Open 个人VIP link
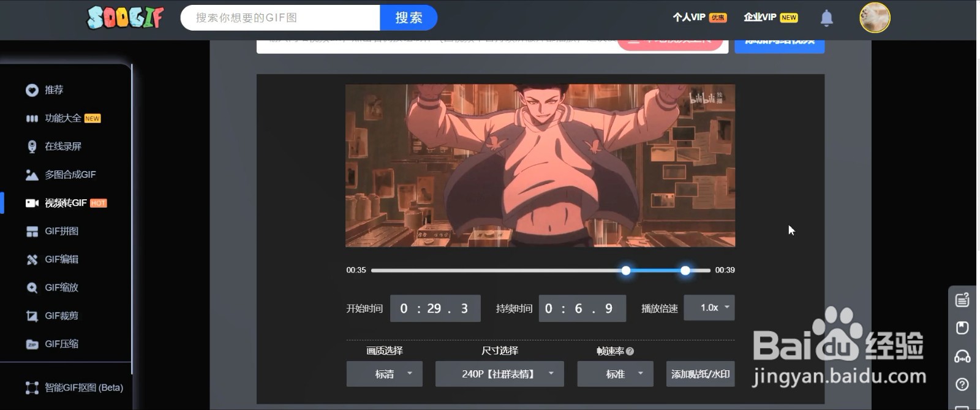Image resolution: width=980 pixels, height=410 pixels. tap(689, 17)
